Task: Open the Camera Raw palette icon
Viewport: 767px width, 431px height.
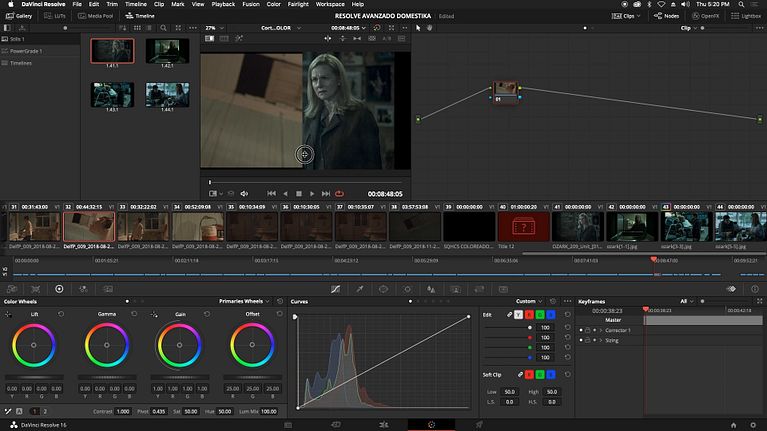Action: [x=12, y=289]
